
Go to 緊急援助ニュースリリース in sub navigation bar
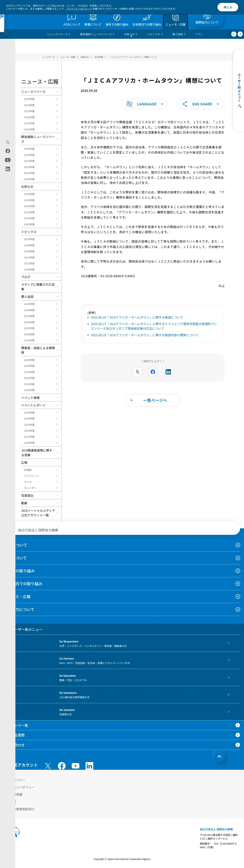pyautogui.click(x=97, y=34)
